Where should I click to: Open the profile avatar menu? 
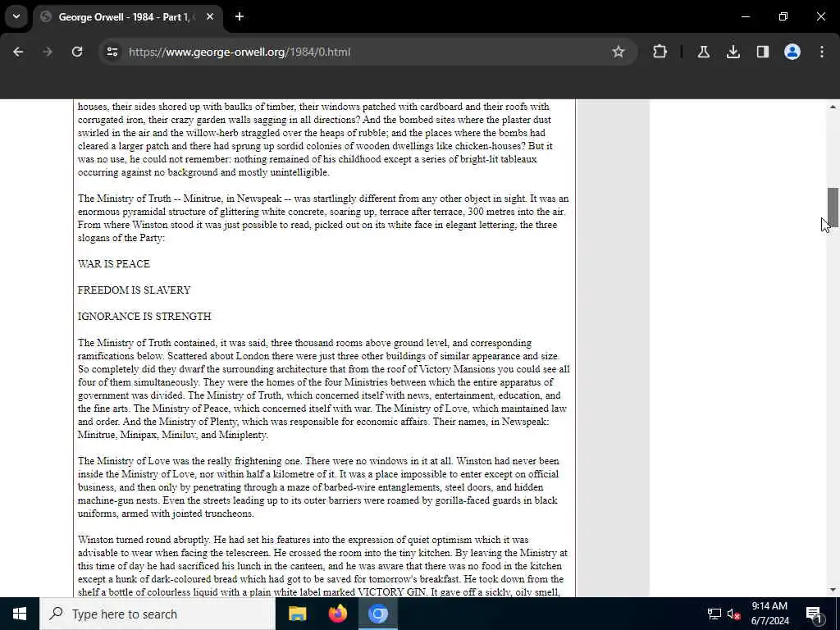(x=792, y=52)
